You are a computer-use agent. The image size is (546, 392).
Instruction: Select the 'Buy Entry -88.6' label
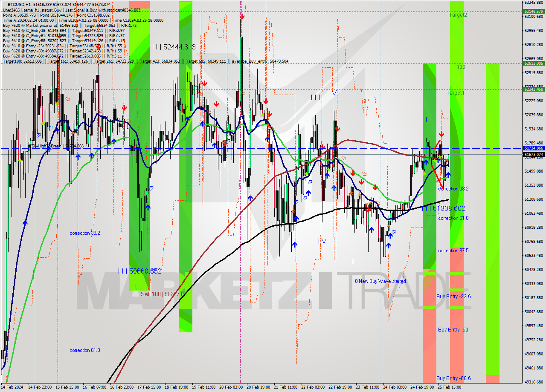[x=453, y=378]
